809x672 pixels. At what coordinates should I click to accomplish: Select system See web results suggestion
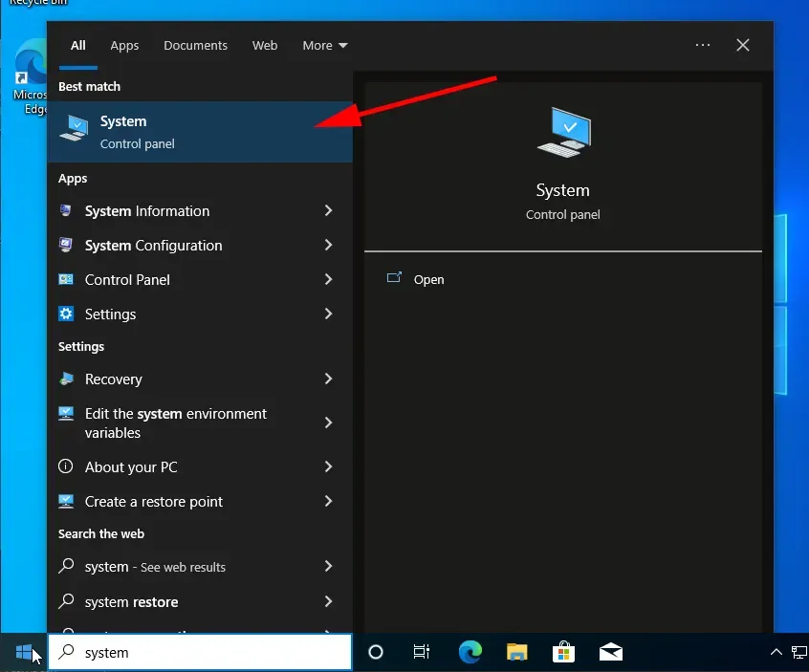click(200, 567)
